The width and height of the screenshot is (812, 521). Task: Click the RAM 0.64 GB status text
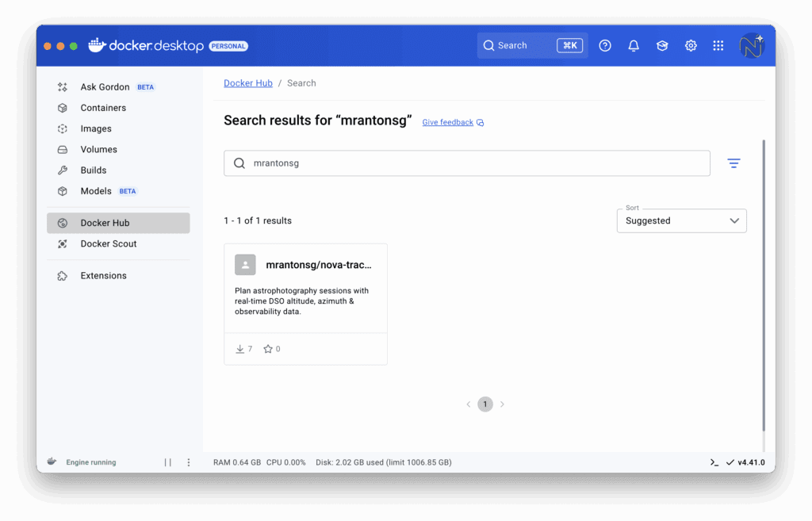(237, 462)
